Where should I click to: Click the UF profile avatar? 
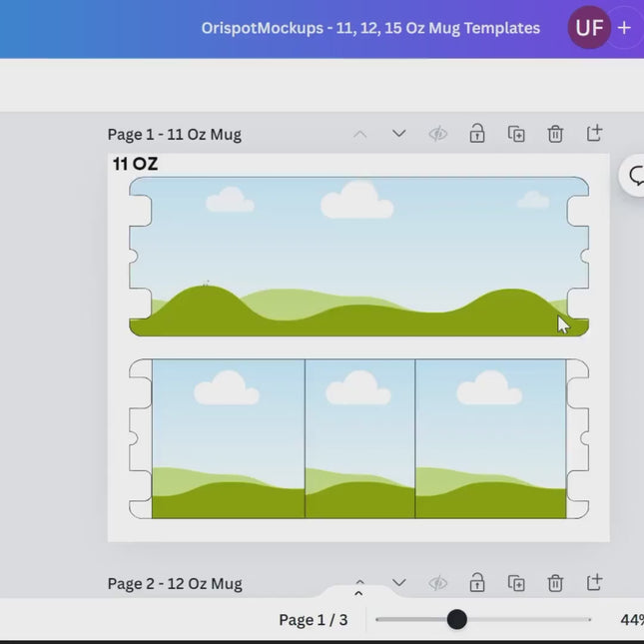589,28
